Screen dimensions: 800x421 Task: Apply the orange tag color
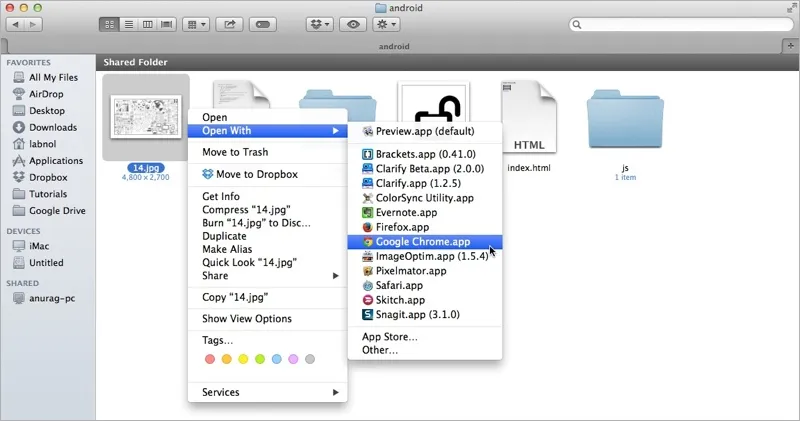pyautogui.click(x=227, y=359)
